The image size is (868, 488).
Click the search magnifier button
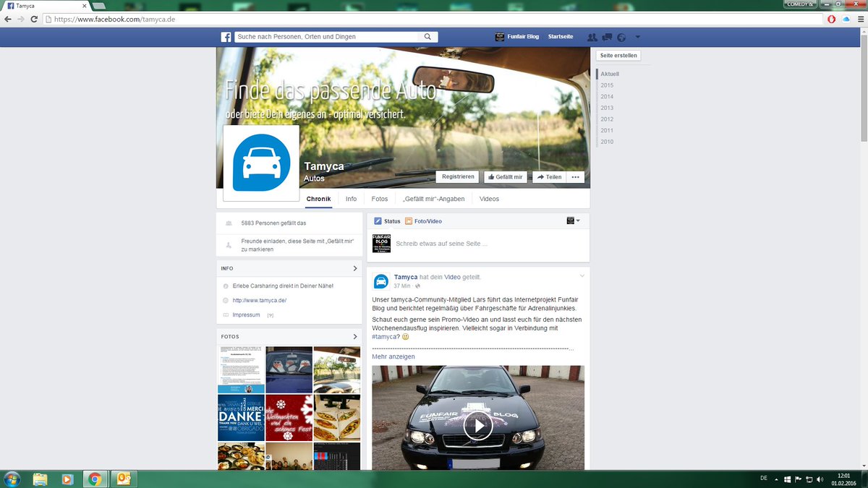(x=427, y=37)
